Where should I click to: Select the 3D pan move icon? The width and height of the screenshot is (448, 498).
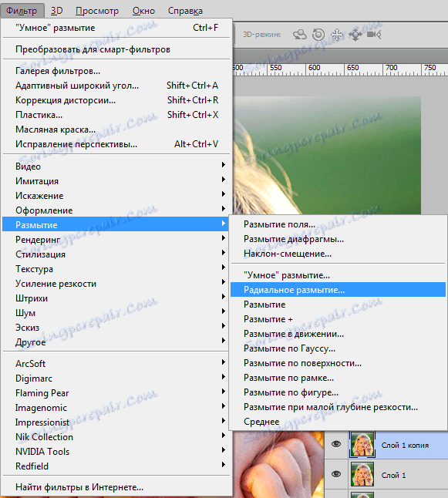(337, 34)
